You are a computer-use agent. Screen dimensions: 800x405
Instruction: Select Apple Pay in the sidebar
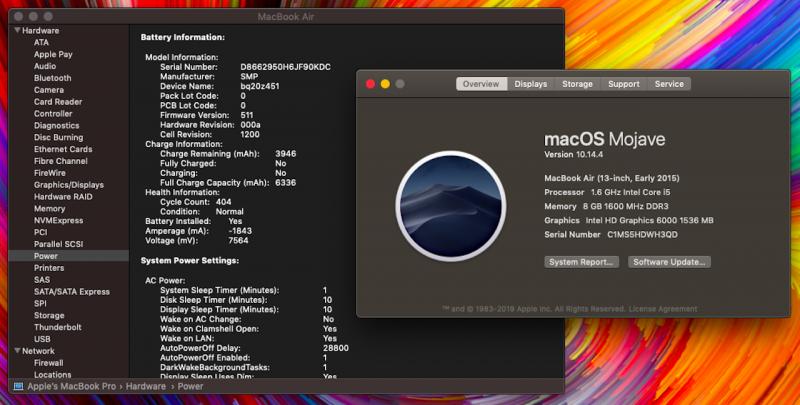click(x=53, y=54)
